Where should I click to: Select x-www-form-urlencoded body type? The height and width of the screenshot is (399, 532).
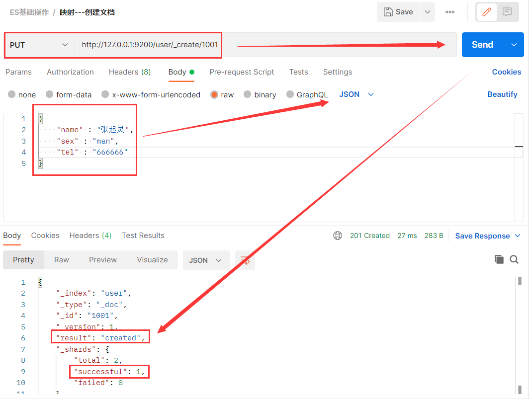coord(151,94)
